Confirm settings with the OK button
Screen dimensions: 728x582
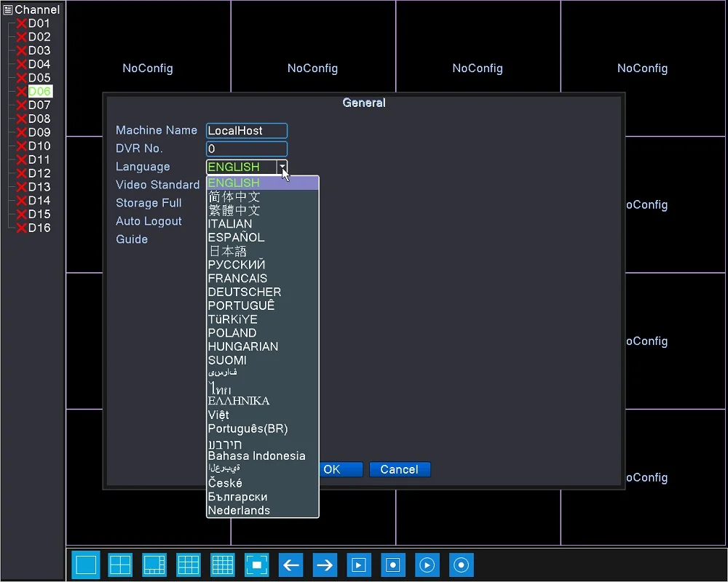[340, 469]
